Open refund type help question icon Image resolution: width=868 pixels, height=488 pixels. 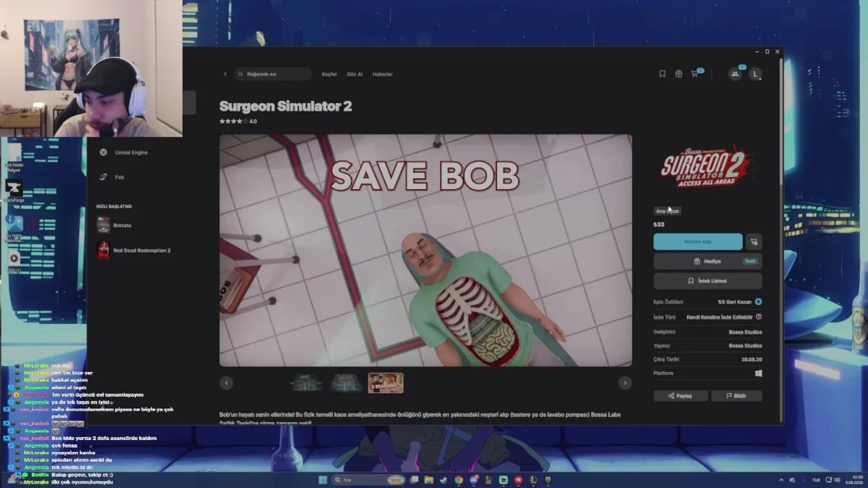coord(759,317)
